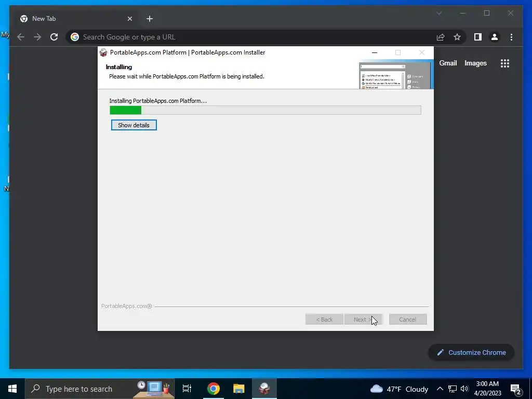This screenshot has height=399, width=532.
Task: Click the installer header preview image
Action: point(396,75)
